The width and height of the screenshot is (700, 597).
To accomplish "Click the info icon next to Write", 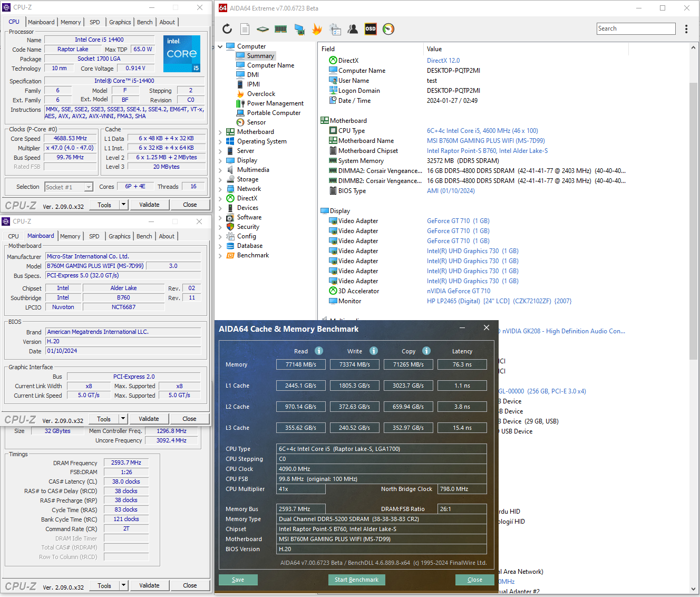I will pos(374,351).
